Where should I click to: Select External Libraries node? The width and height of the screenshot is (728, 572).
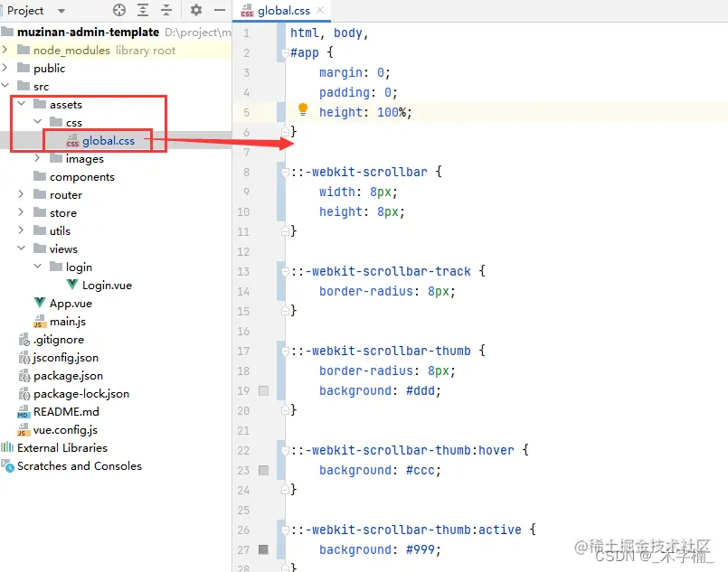click(x=62, y=448)
